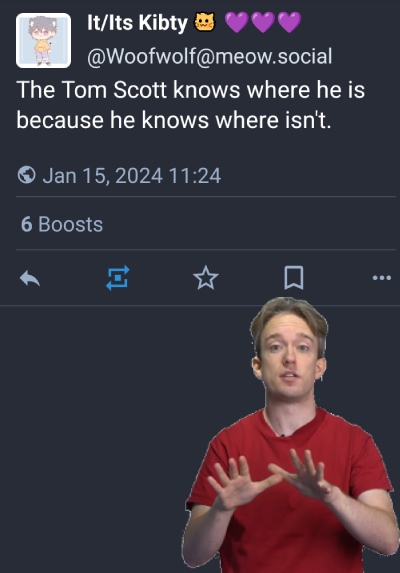Click the face of the man in the cutout
The width and height of the screenshot is (400, 573).
point(289,358)
